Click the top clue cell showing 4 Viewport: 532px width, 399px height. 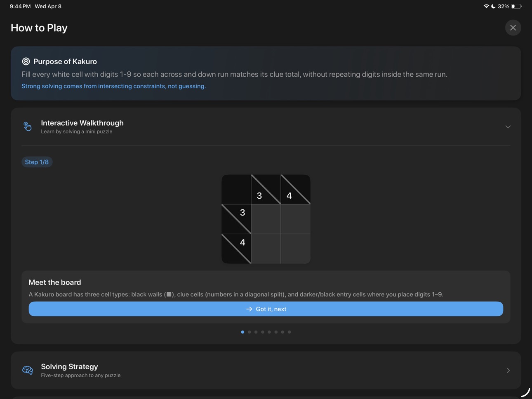point(296,190)
